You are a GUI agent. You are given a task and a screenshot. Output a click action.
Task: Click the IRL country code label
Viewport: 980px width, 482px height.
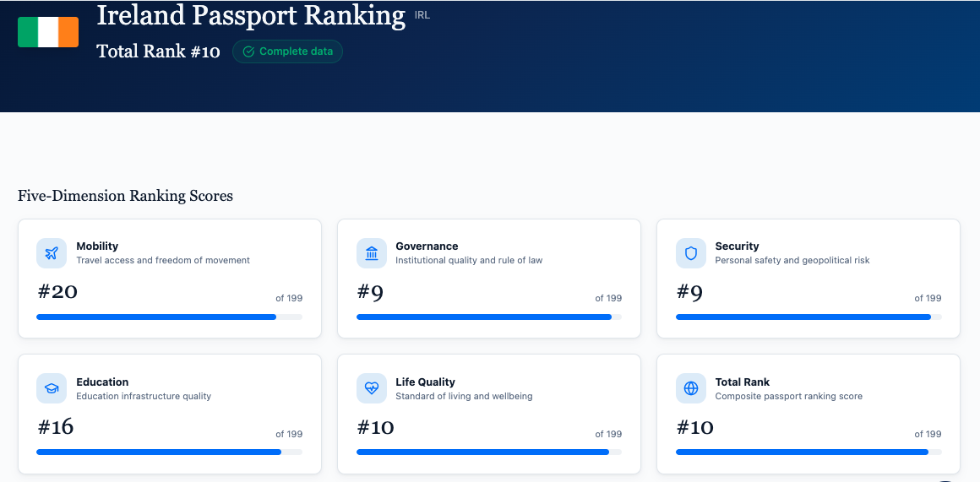(422, 15)
